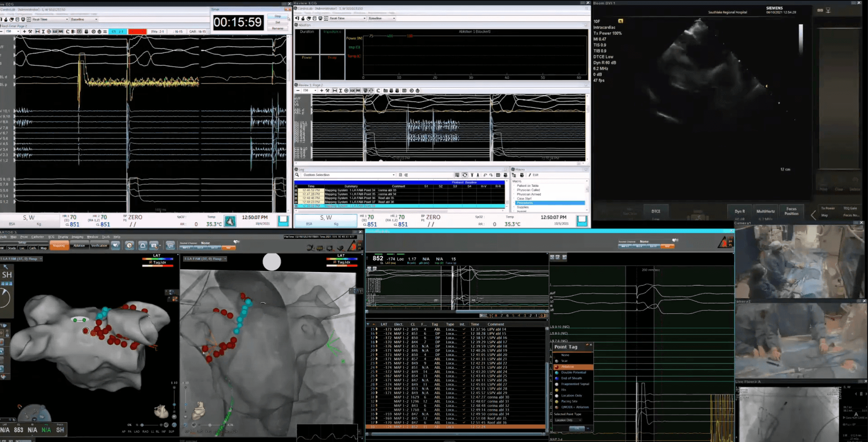Image resolution: width=868 pixels, height=442 pixels.
Task: Select the Double Potential point tag
Action: [573, 373]
